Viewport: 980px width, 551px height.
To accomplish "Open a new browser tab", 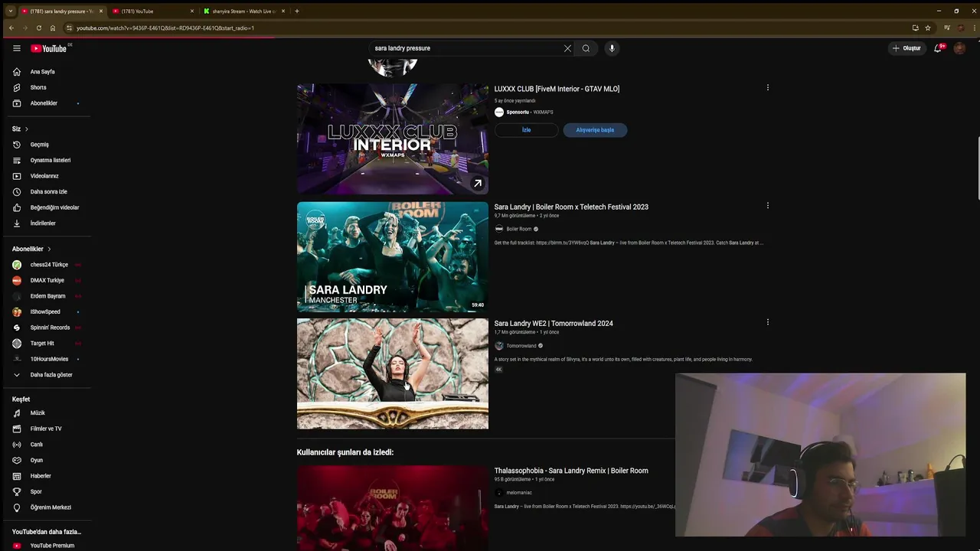I will click(x=297, y=11).
